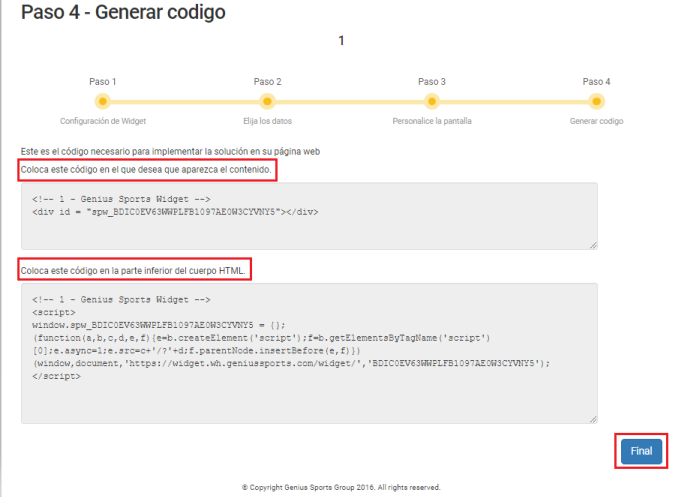This screenshot has height=497, width=676.
Task: Click the 'Paso 1' label text
Action: 103,81
